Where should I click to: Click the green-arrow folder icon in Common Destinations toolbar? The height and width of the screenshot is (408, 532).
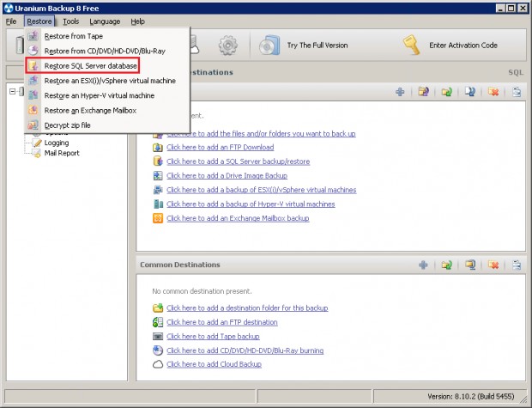click(x=447, y=265)
